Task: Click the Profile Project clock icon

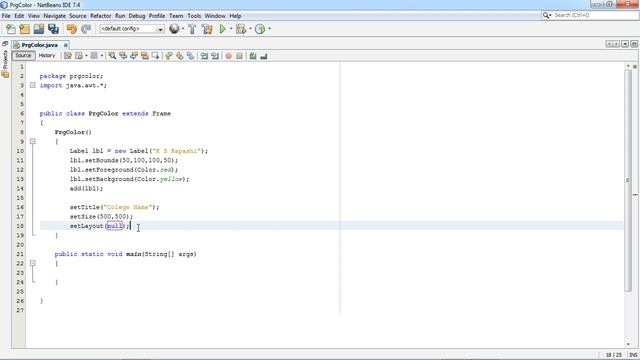Action: [x=260, y=29]
